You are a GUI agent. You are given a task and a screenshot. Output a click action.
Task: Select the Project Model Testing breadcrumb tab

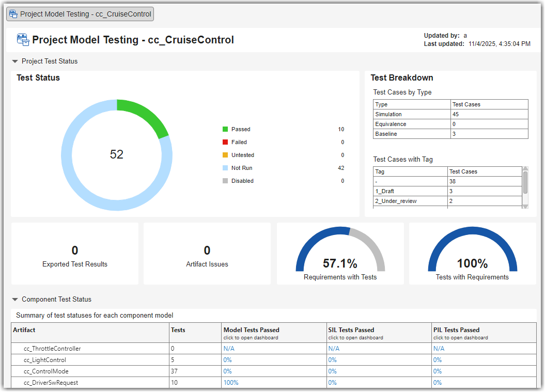click(x=80, y=14)
